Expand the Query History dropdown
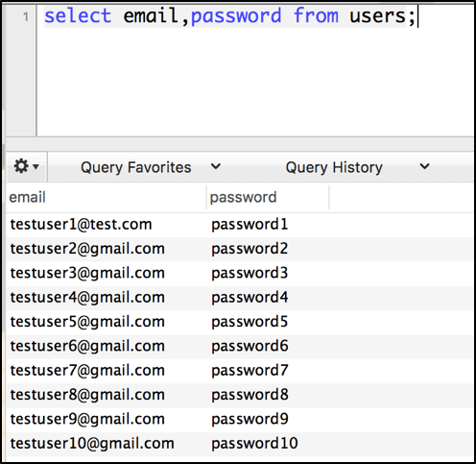Viewport: 476px width, 464px height. coord(357,167)
